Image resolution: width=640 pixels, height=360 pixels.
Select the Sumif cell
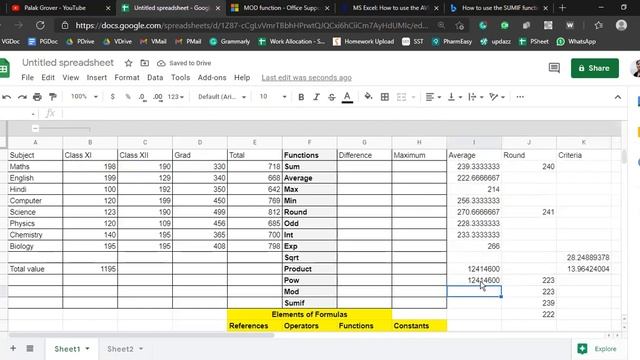pos(309,303)
